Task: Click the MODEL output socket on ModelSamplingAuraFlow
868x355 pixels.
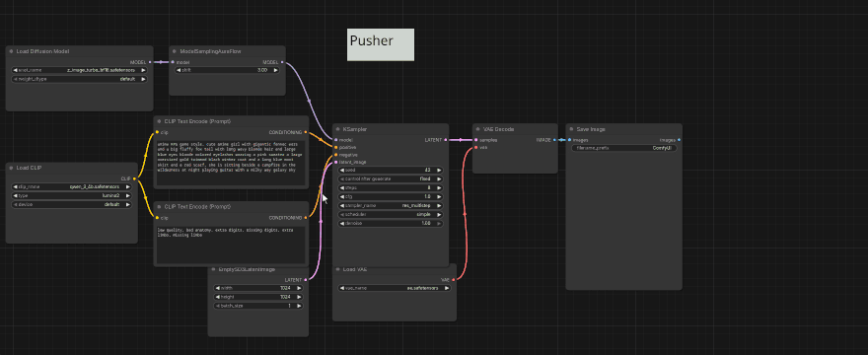Action: pyautogui.click(x=282, y=62)
